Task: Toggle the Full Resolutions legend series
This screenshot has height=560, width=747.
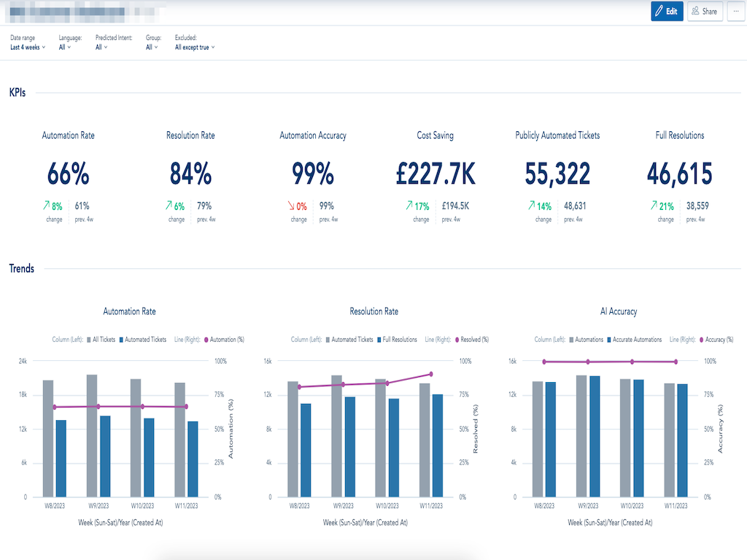Action: click(398, 340)
